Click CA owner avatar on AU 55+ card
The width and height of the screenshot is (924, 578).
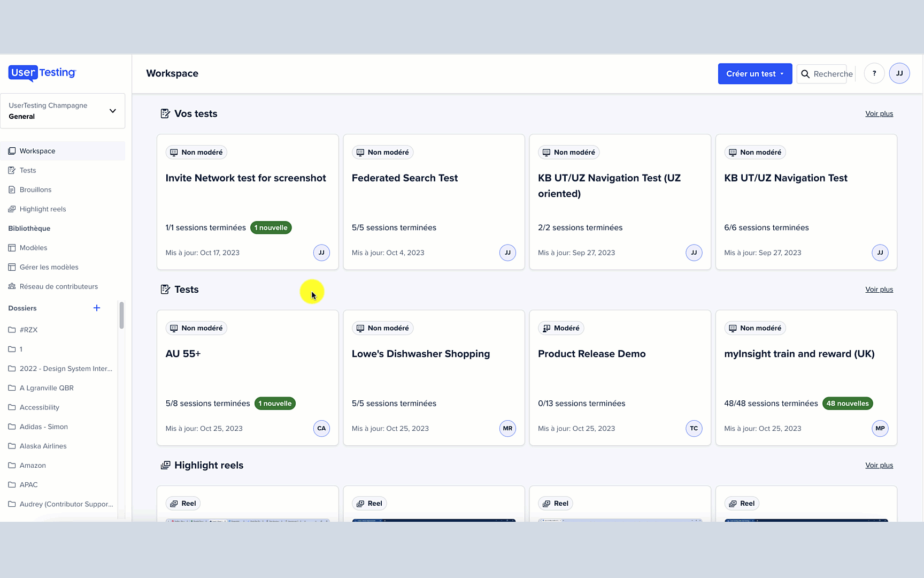[x=321, y=428]
